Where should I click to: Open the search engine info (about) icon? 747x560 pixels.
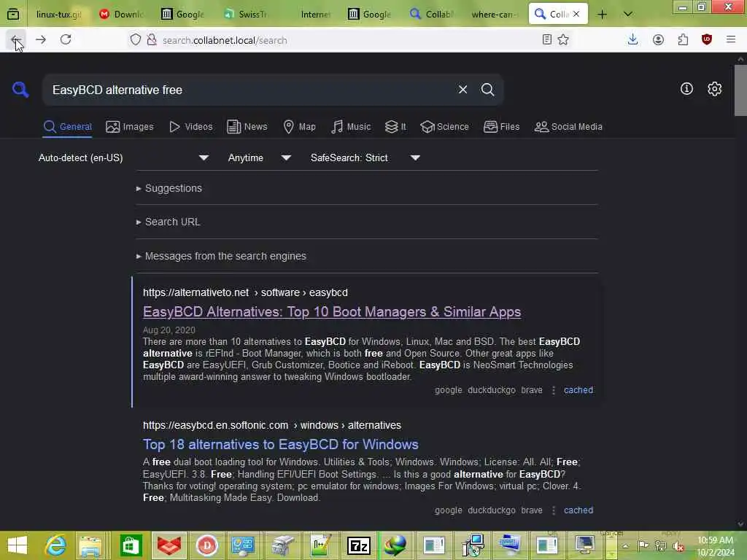click(686, 88)
